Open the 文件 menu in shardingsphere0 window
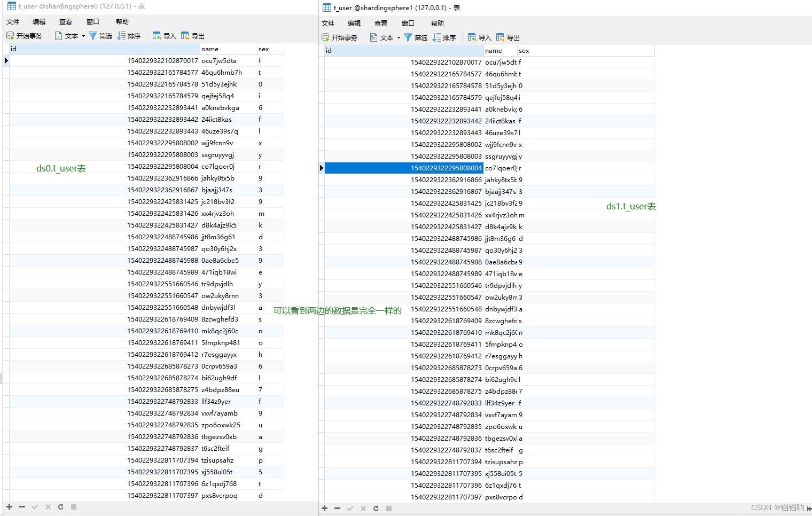Image resolution: width=812 pixels, height=516 pixels. tap(13, 22)
